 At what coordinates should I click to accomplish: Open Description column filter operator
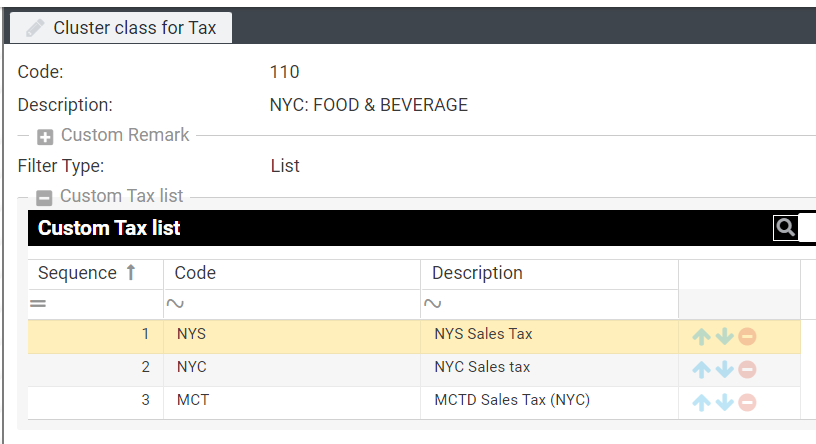[433, 304]
